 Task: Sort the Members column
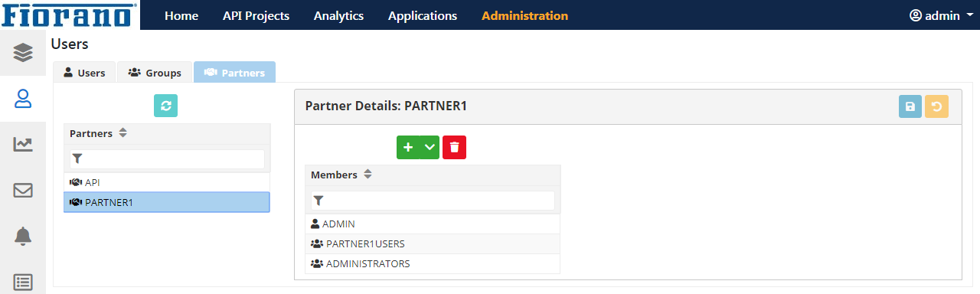coord(367,175)
